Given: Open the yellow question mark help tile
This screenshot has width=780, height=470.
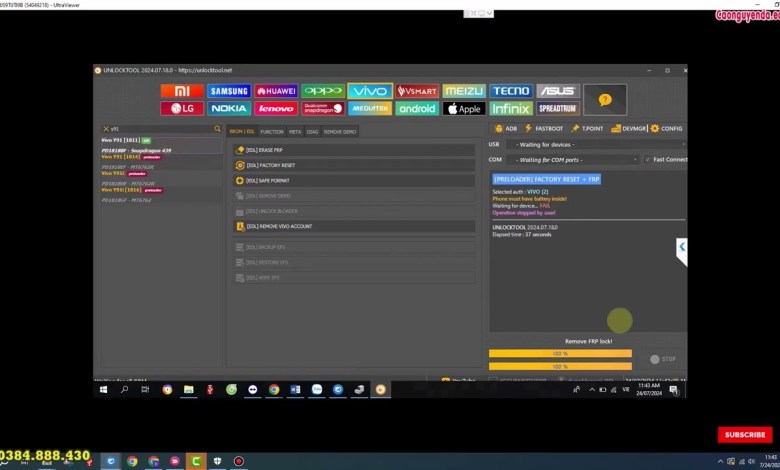Looking at the screenshot, I should (x=605, y=100).
